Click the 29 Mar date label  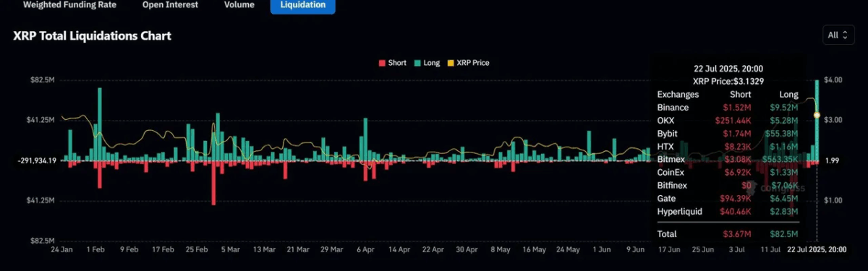[x=331, y=249]
